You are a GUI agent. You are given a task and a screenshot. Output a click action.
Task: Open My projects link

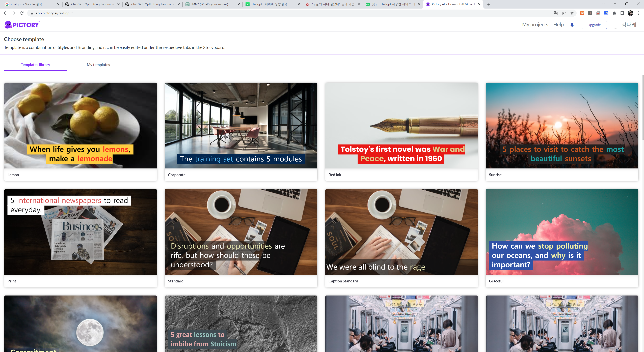point(535,24)
